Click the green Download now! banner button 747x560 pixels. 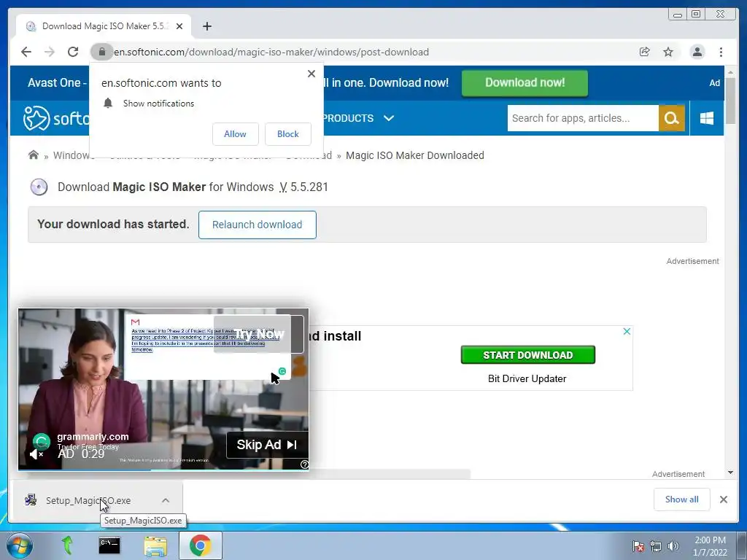(525, 83)
